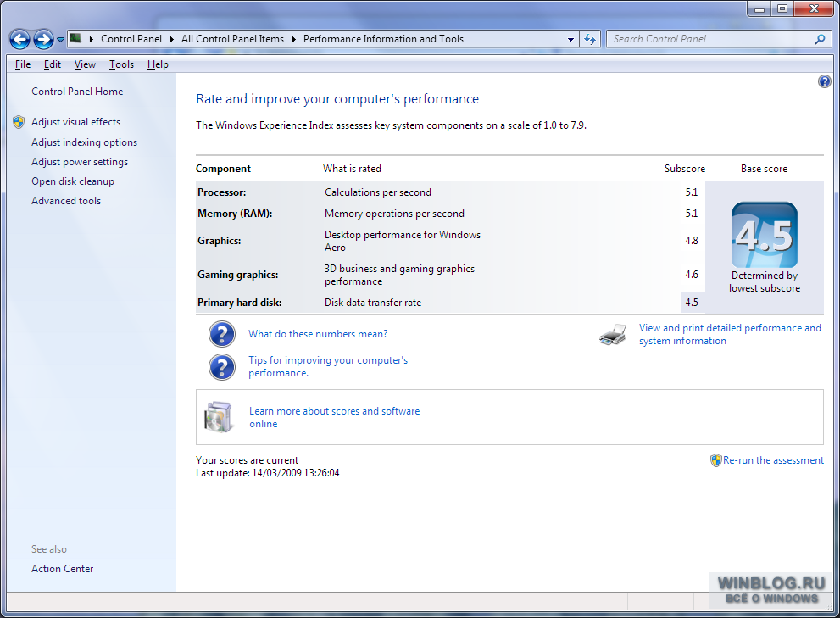This screenshot has height=618, width=840.
Task: Select the Processor subscore 5.1
Action: pyautogui.click(x=692, y=192)
